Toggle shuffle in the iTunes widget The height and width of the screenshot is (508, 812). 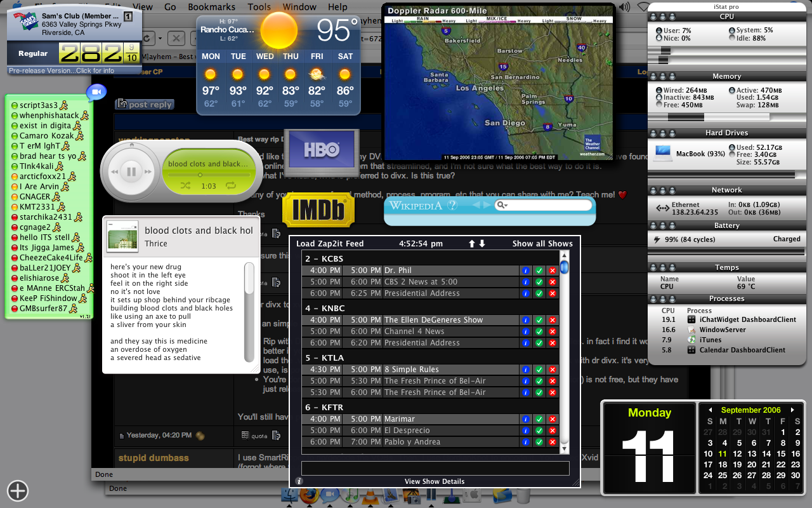(185, 185)
